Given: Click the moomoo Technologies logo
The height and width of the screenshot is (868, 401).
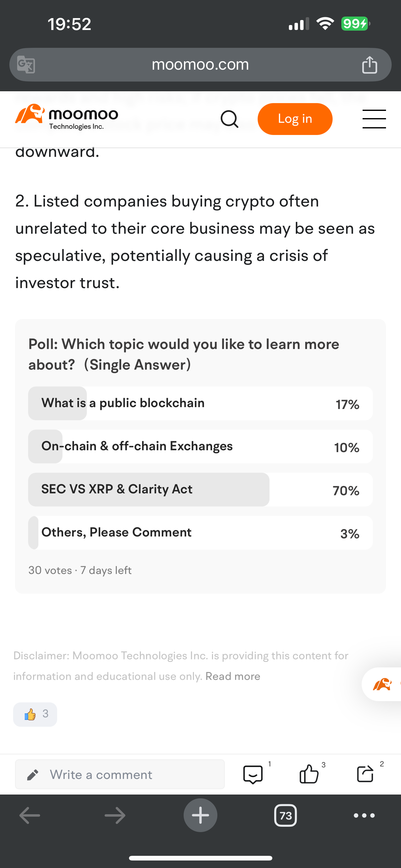Looking at the screenshot, I should coord(67,117).
